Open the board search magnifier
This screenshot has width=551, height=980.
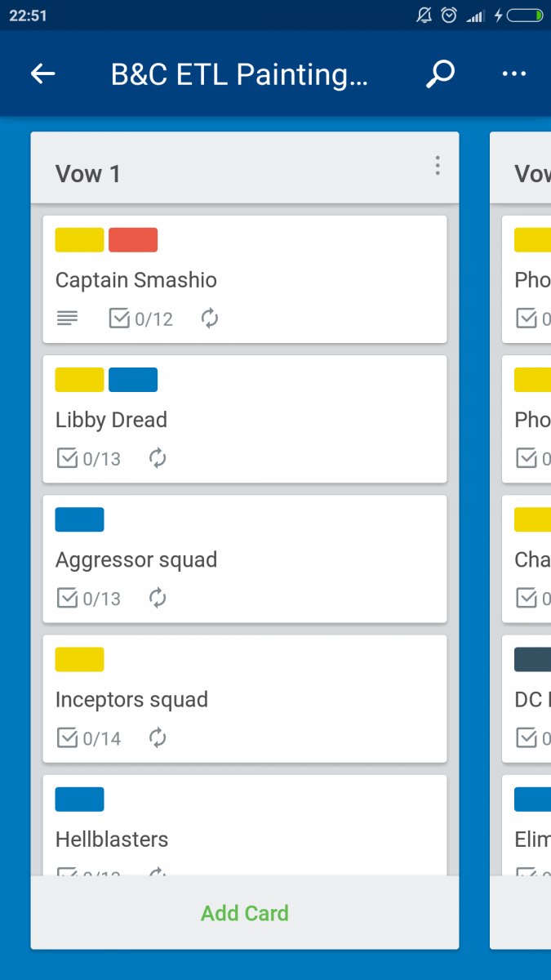tap(440, 74)
